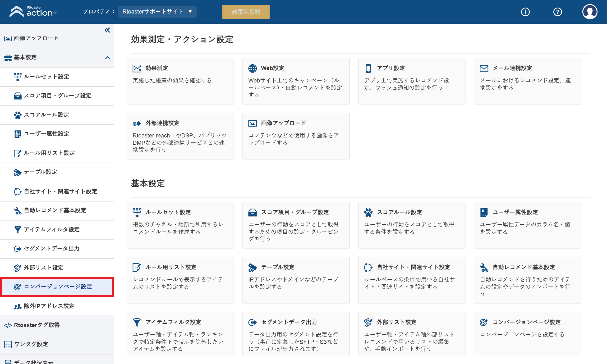Image resolution: width=607 pixels, height=364 pixels.
Task: Select 自社サイト・関連サイト設定 in the sidebar
Action: (57, 191)
